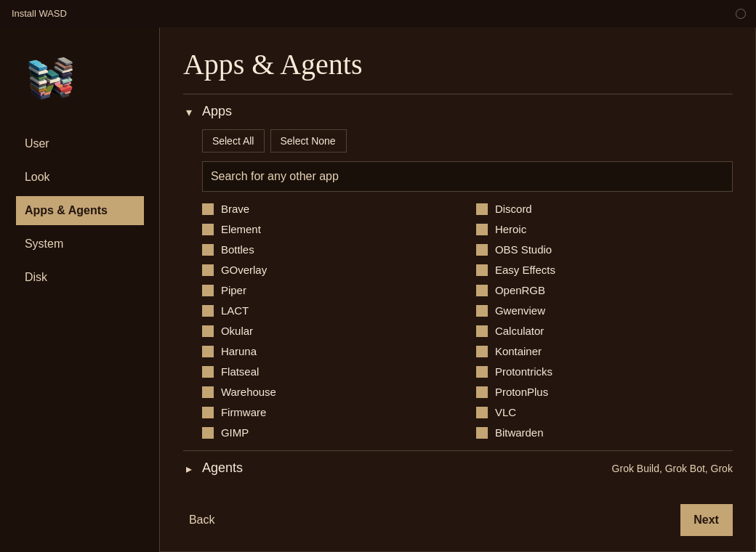Viewport: 756px width, 552px height.
Task: Toggle the GIMP checkbox
Action: pos(208,433)
